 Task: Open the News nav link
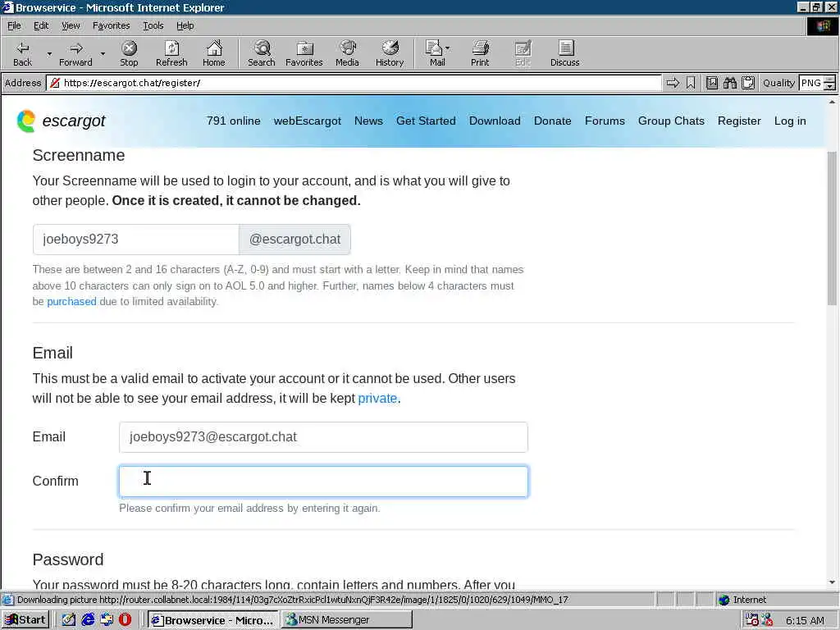(x=368, y=121)
